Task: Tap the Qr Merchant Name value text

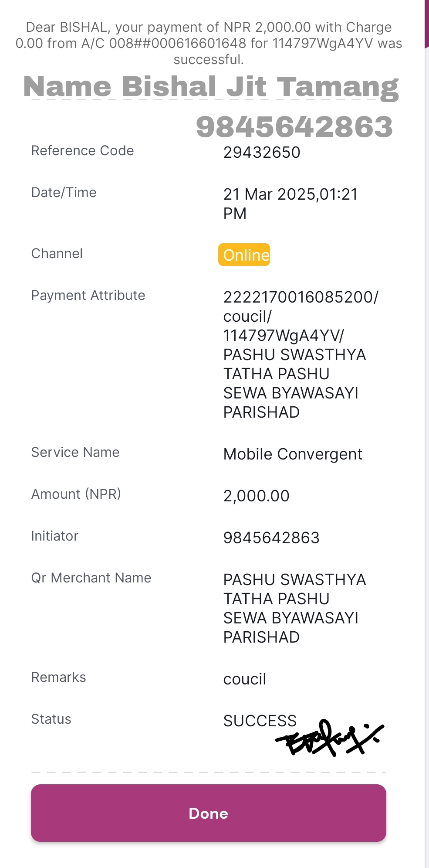Action: click(294, 608)
